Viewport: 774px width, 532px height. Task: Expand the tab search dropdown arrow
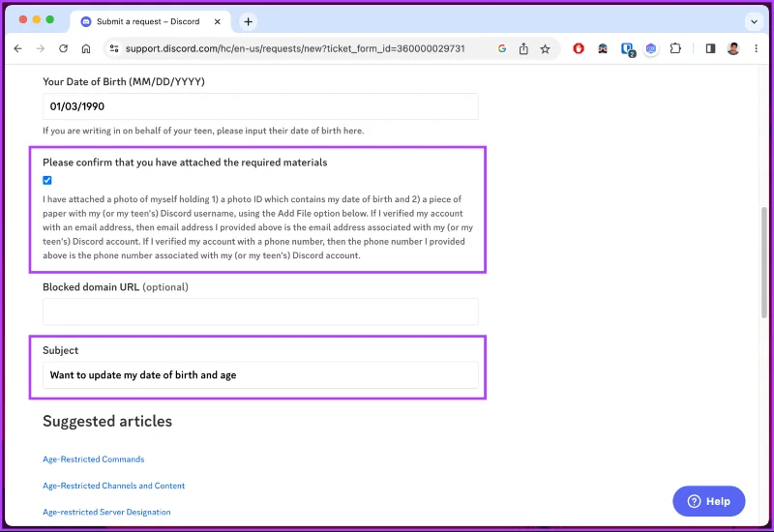[754, 21]
